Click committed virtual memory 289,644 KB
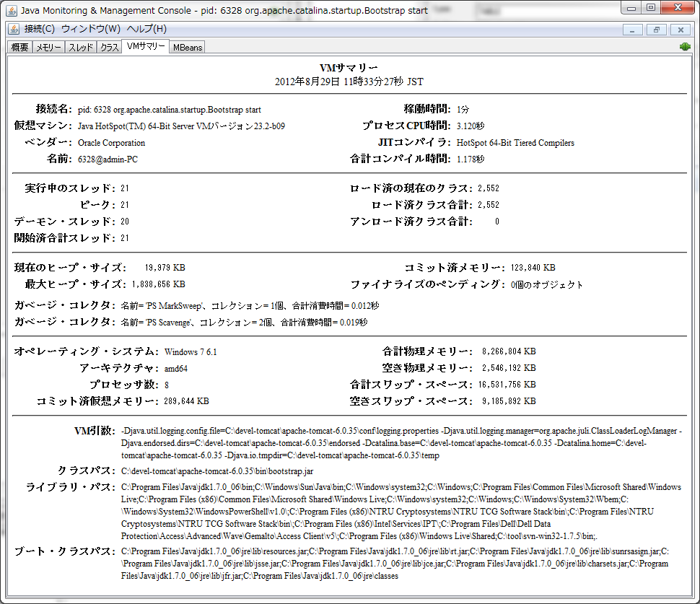 186,401
